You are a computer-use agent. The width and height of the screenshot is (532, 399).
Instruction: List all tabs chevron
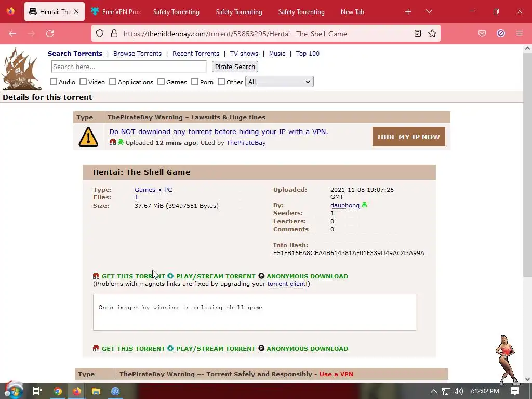point(429,12)
